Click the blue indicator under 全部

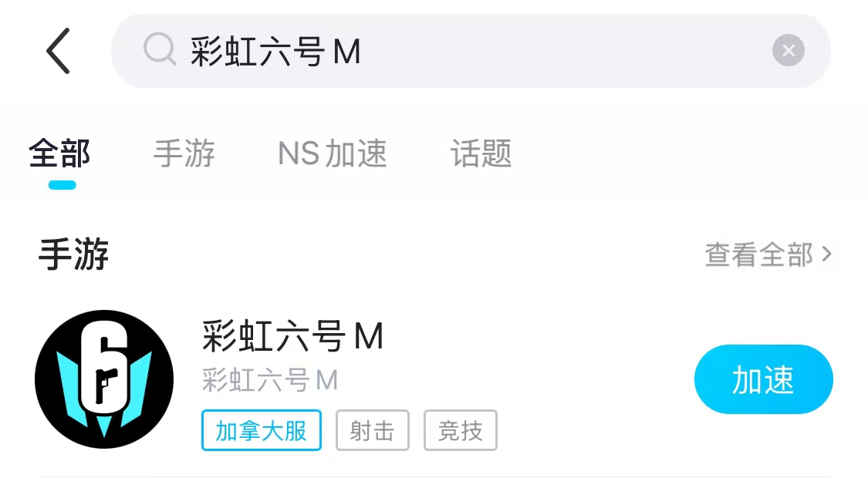coord(62,185)
